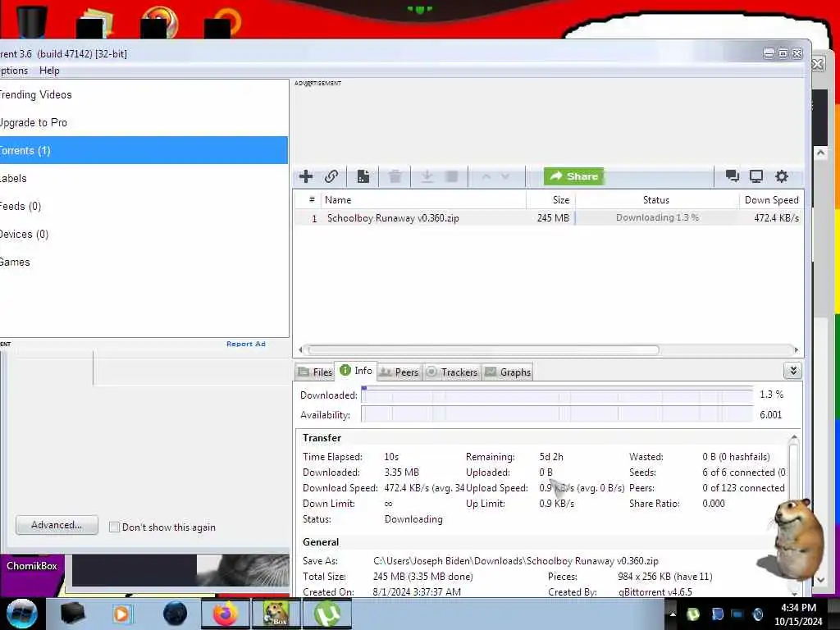Open the Windows Start orb
The width and height of the screenshot is (840, 630).
pyautogui.click(x=21, y=614)
